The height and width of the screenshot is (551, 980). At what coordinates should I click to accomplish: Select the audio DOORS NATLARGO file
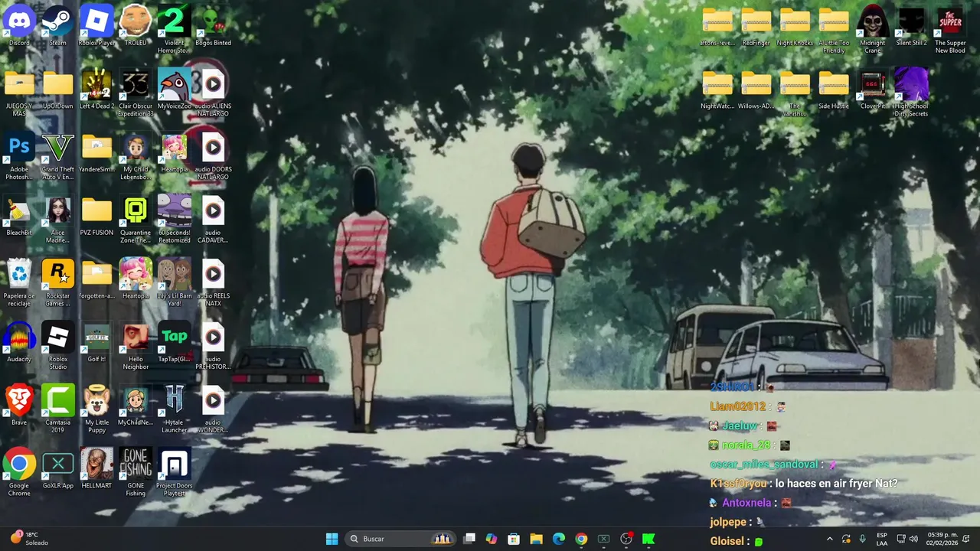pyautogui.click(x=213, y=157)
